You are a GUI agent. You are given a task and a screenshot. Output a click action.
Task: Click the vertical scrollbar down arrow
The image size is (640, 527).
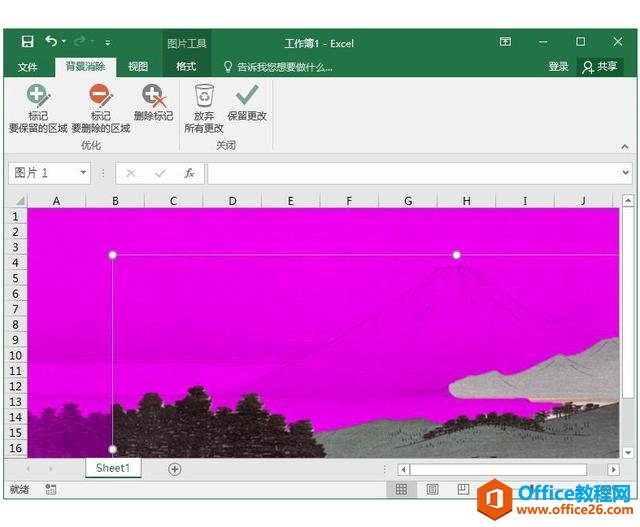click(x=628, y=452)
